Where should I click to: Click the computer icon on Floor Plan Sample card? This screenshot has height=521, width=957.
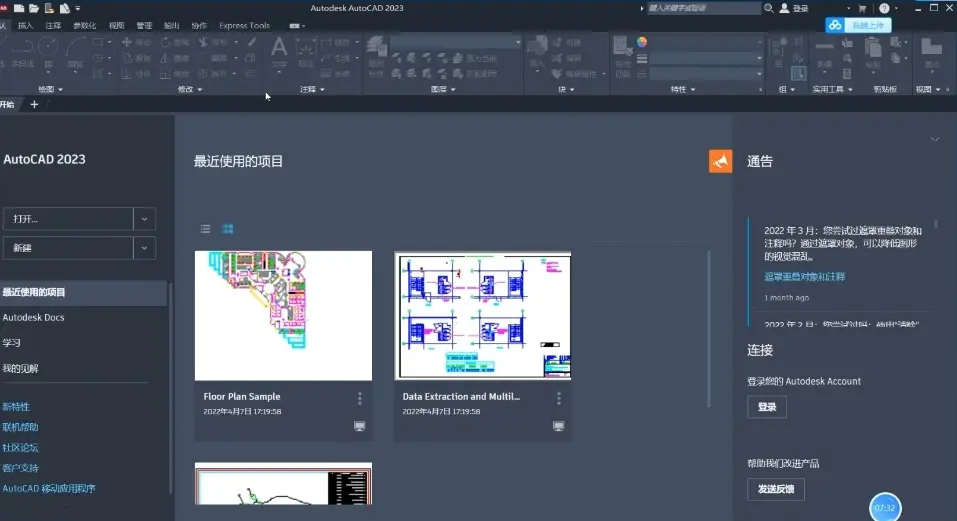click(x=359, y=426)
